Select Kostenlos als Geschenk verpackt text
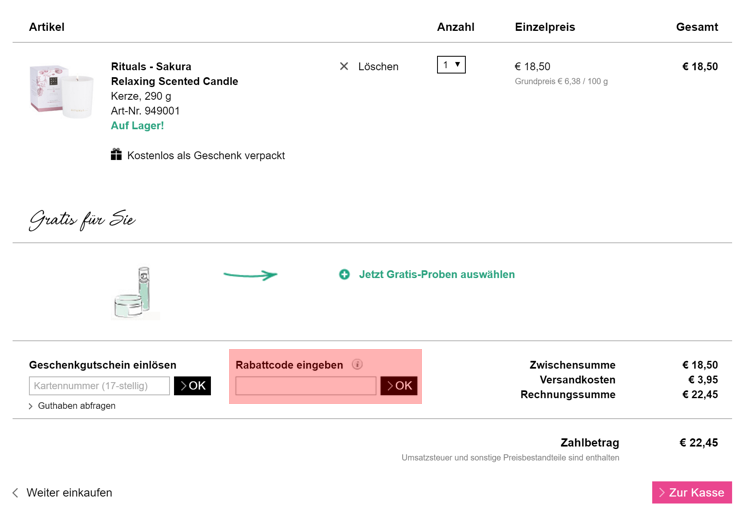740x512 pixels. (x=206, y=156)
